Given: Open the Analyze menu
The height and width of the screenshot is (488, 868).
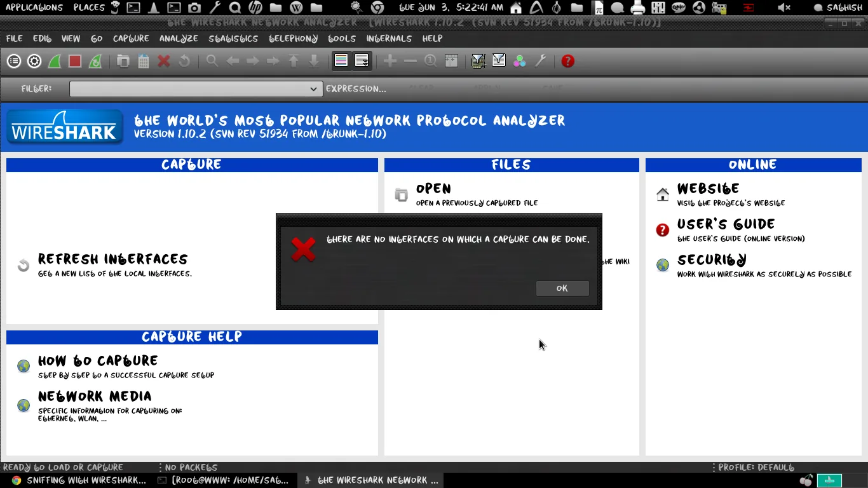Looking at the screenshot, I should (179, 39).
